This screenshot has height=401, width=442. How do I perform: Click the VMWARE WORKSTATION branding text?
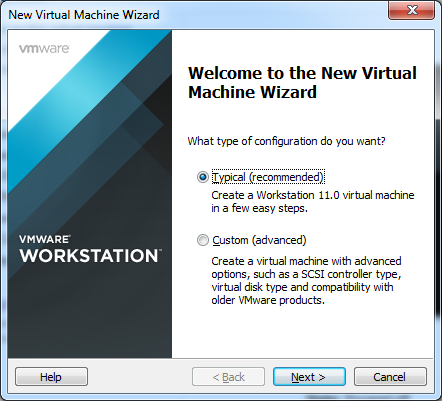(90, 249)
